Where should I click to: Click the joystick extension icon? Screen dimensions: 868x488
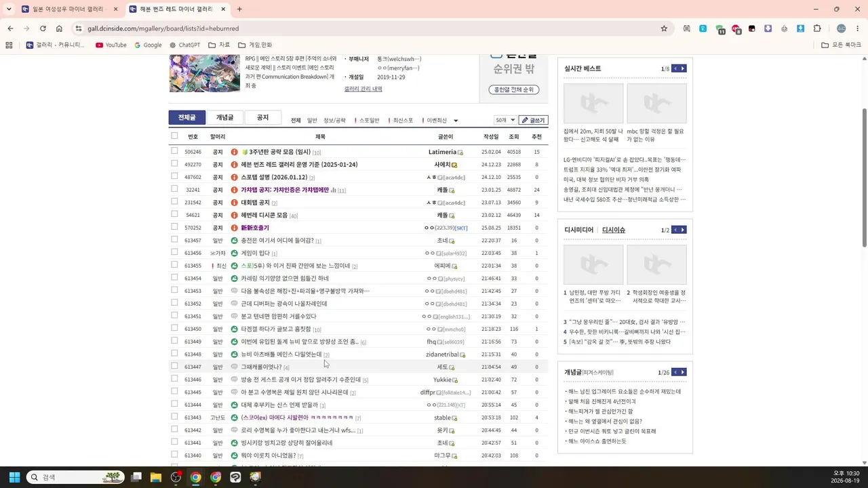[x=785, y=28]
